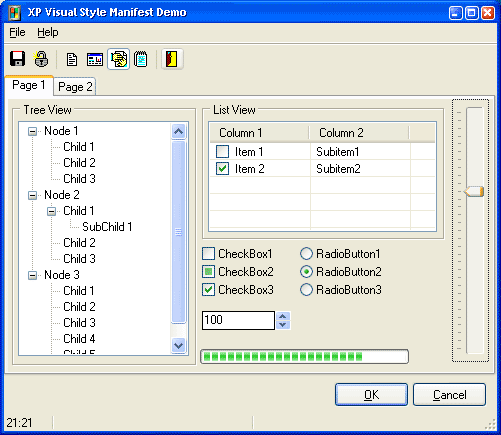Click the Subitem2 cell
Viewport: 501px width, 435px height.
[338, 169]
